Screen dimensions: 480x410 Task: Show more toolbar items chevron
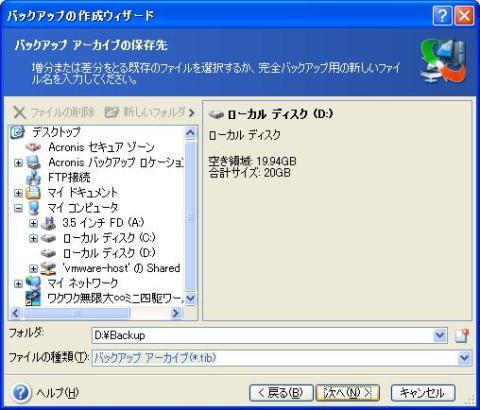191,113
